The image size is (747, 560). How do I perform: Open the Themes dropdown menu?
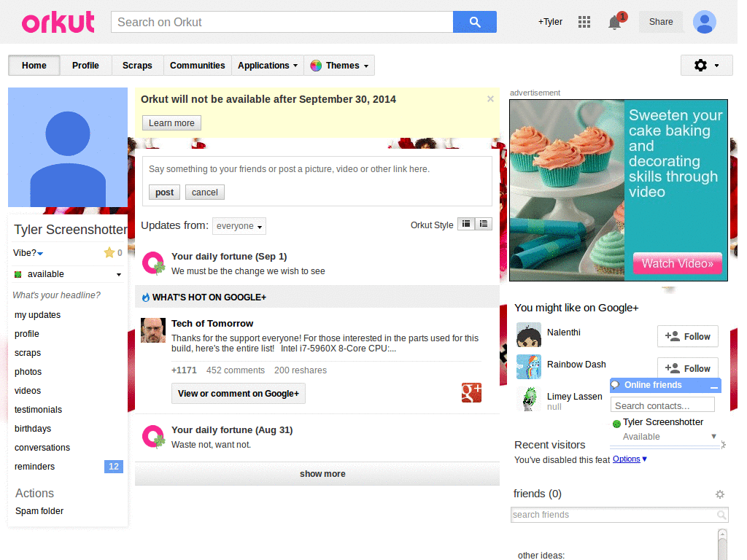coord(339,66)
